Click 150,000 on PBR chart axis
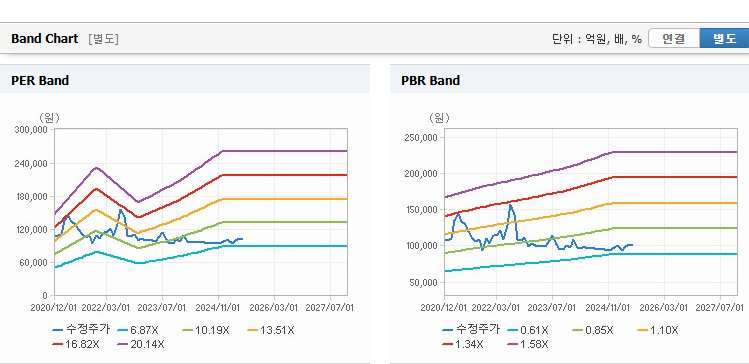Viewport: 749px width, 364px height. 423,210
